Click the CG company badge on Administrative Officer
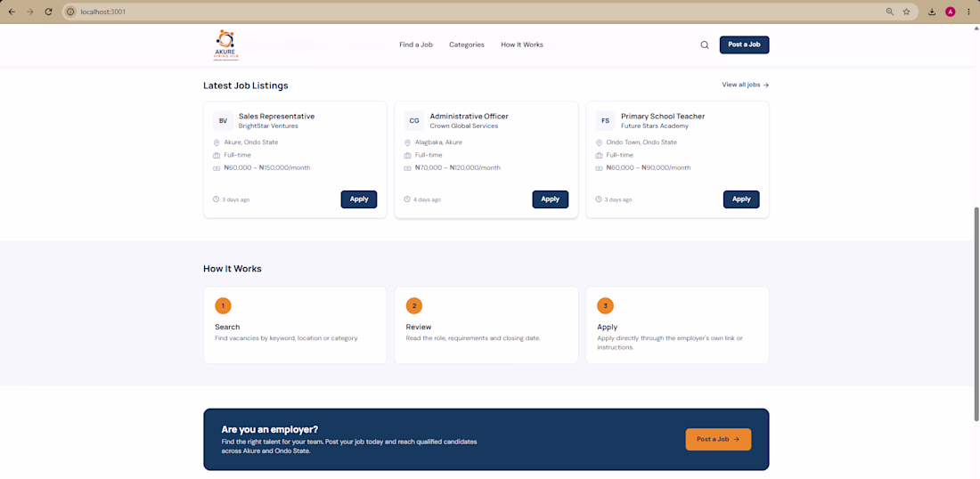 pyautogui.click(x=414, y=120)
